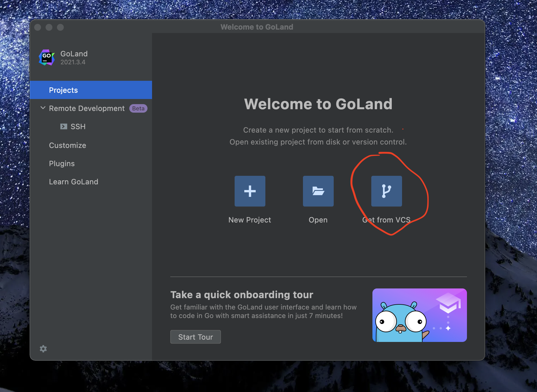This screenshot has height=392, width=537.
Task: Close the Welcome to GoLand window
Action: (x=38, y=27)
